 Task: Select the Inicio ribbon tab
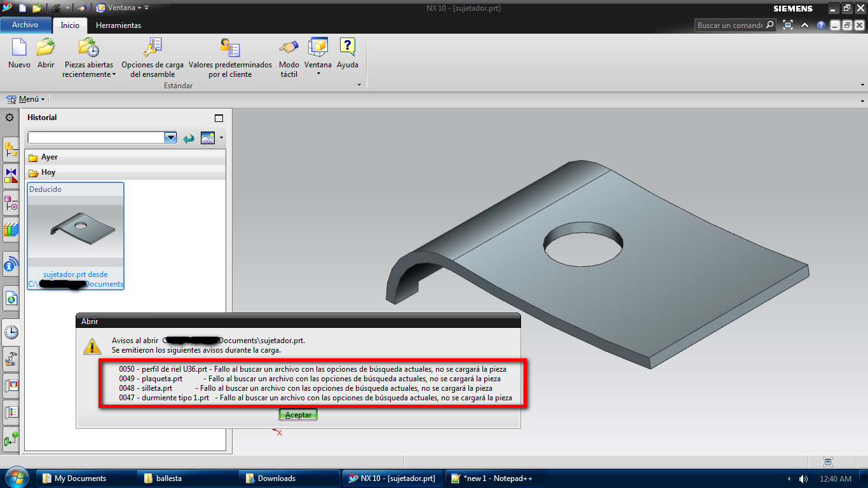pos(70,25)
